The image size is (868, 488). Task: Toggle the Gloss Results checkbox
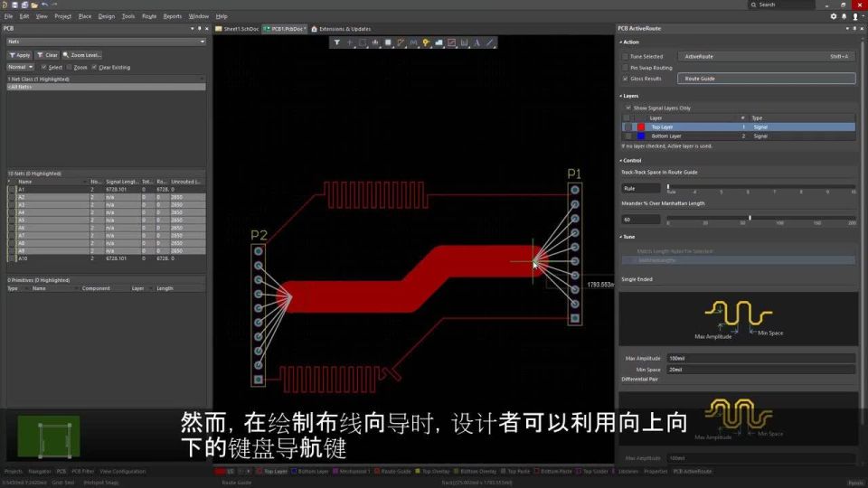click(x=625, y=79)
